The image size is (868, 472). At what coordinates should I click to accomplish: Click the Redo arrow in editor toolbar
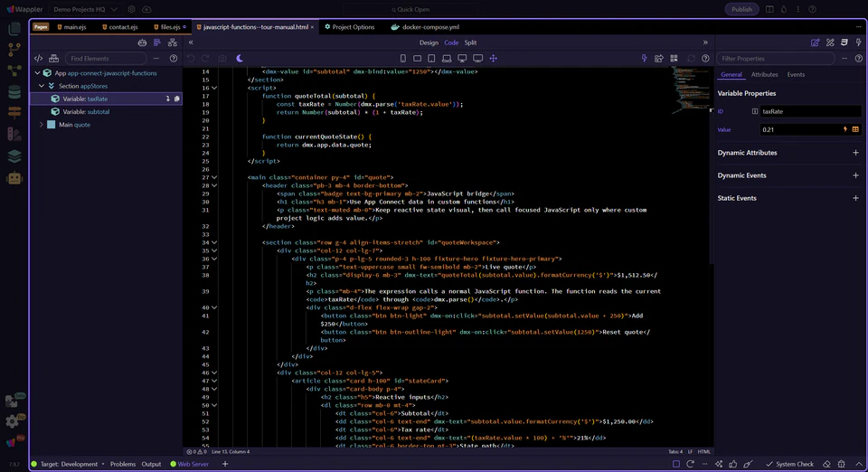tap(205, 58)
